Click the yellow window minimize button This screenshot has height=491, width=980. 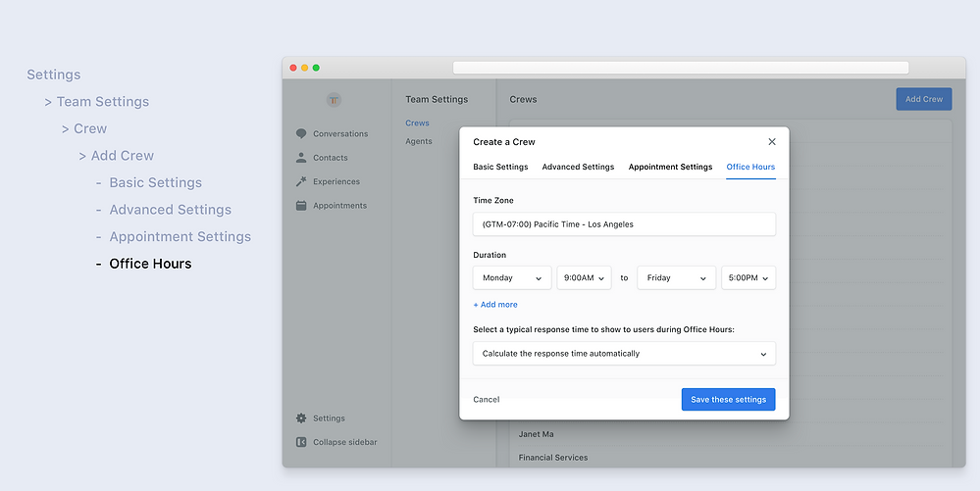pos(304,68)
